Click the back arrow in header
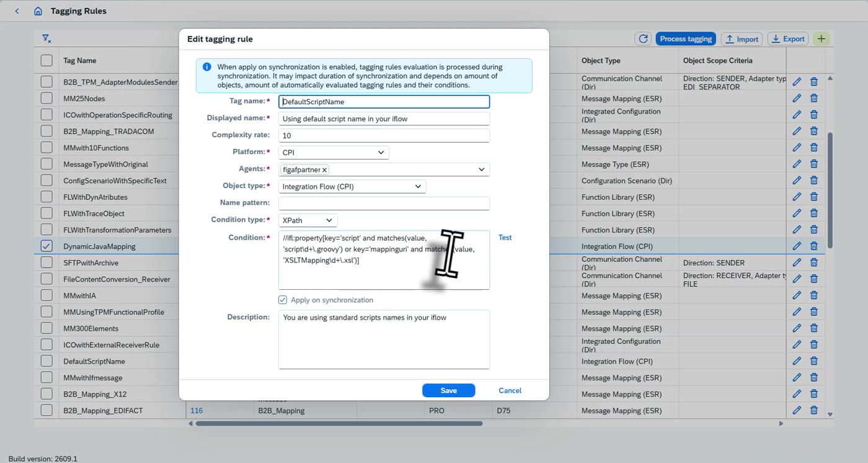868x463 pixels. tap(17, 11)
